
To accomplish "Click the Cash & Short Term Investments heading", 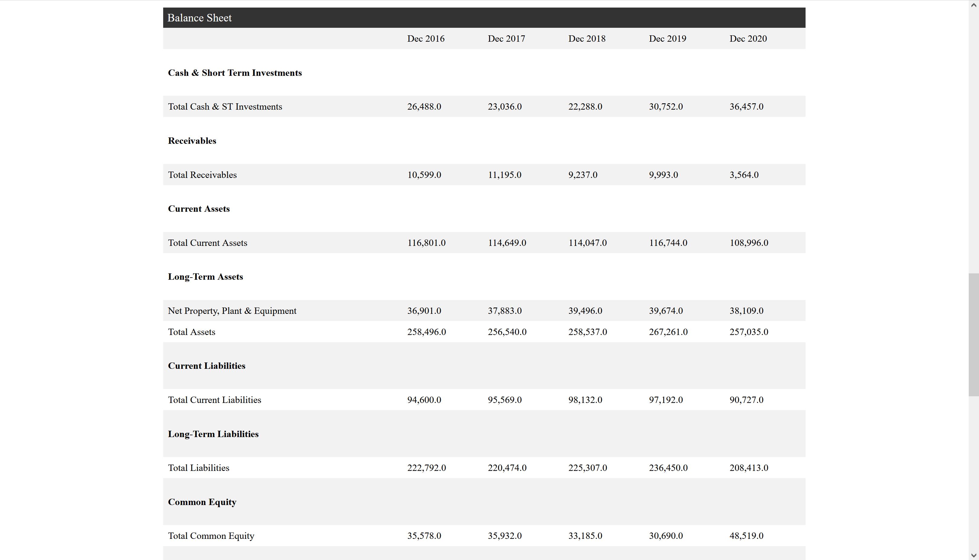I will point(235,73).
